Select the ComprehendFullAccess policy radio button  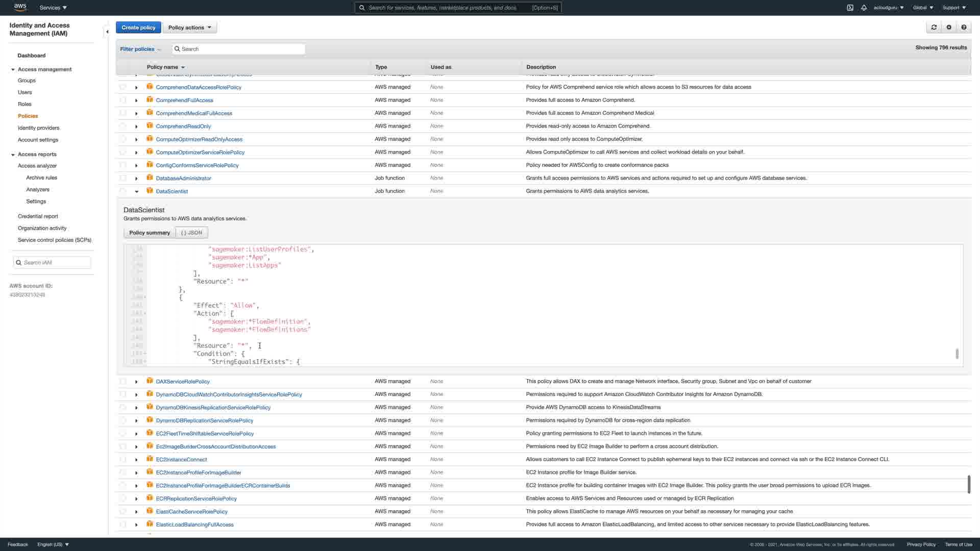(x=123, y=100)
